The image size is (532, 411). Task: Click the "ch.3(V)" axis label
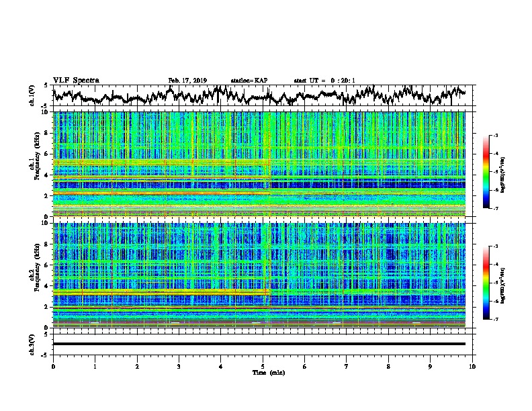[x=32, y=345]
